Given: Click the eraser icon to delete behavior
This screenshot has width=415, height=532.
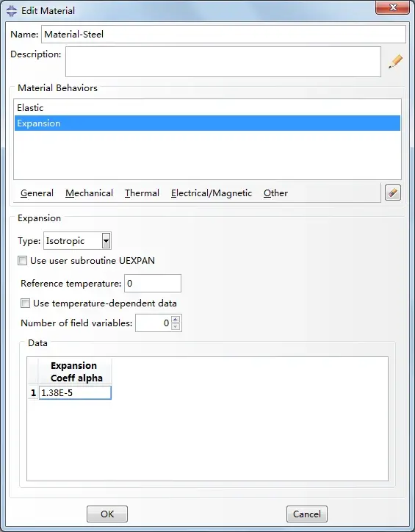Looking at the screenshot, I should tap(393, 193).
